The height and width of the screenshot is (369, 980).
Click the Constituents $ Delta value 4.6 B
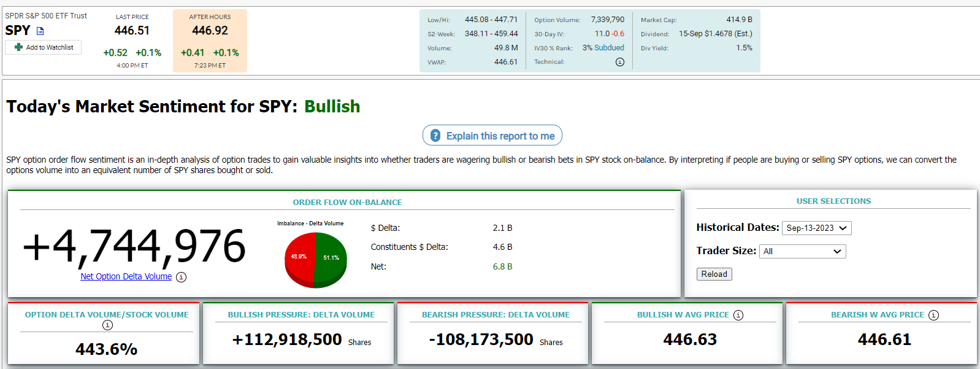point(502,247)
